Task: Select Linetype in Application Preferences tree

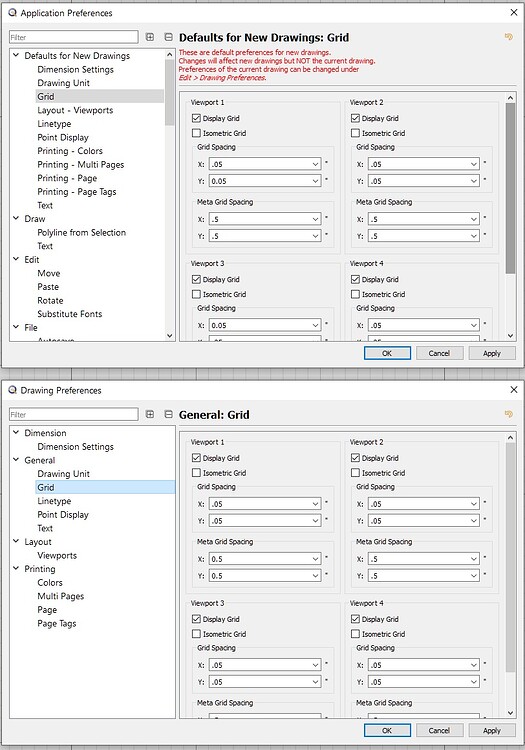Action: point(54,124)
